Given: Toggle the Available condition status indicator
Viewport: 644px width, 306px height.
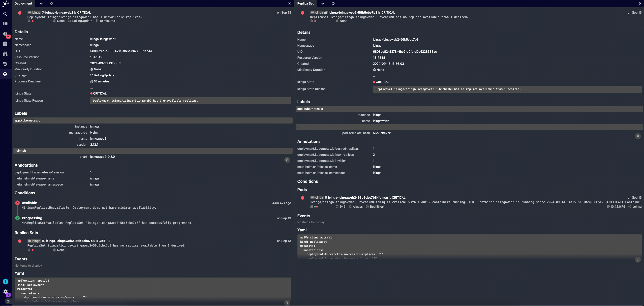Looking at the screenshot, I should tap(17, 203).
